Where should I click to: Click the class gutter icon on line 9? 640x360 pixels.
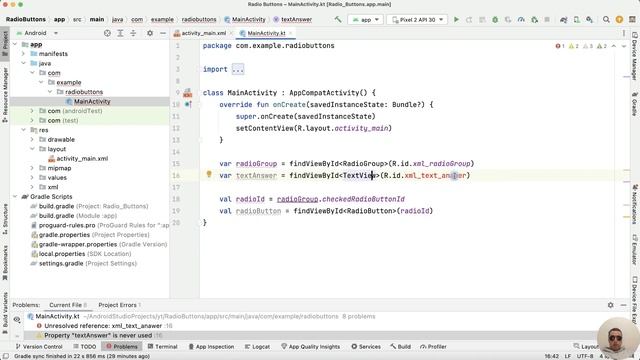188,93
